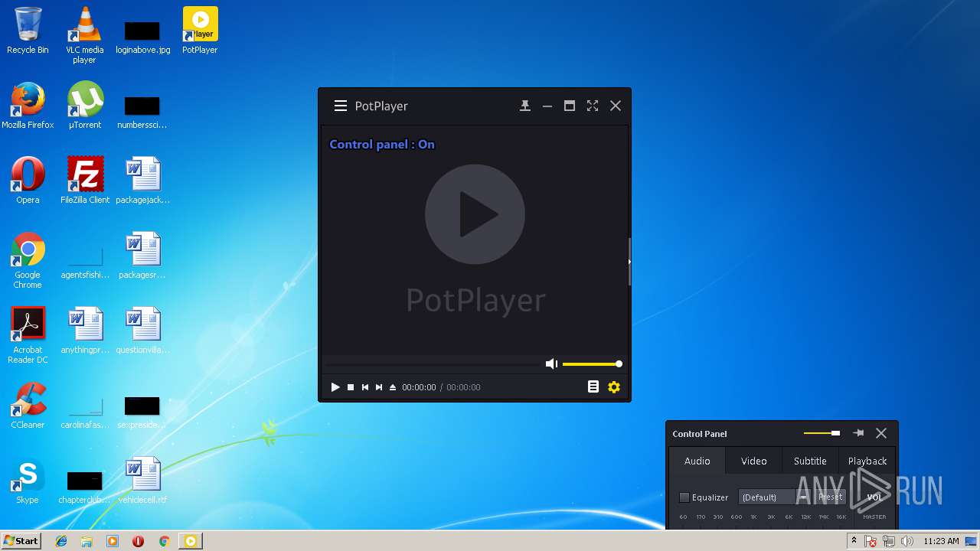Launch Acrobat Reader DC shortcut
Screen dimensions: 980x551
pos(28,336)
